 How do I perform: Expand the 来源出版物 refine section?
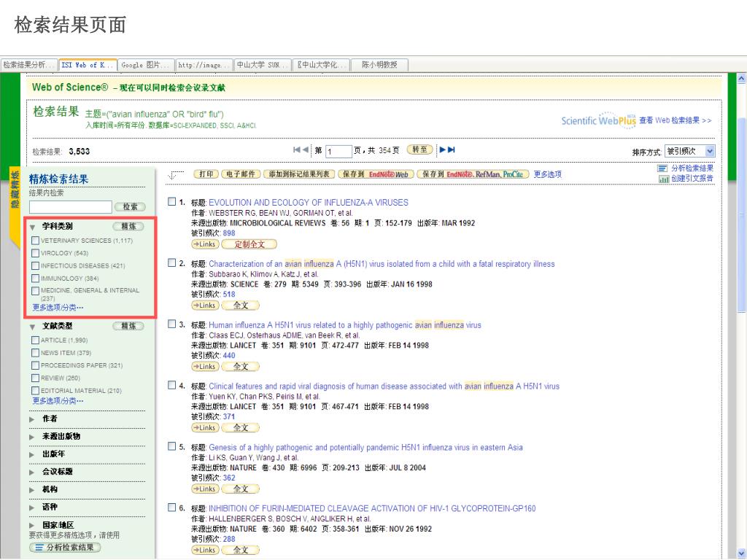click(x=32, y=437)
